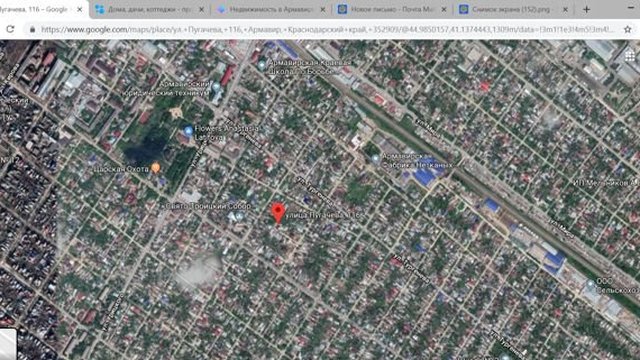640x360 pixels.
Task: Click the orange Царская Охота restaurant marker
Action: coord(156,167)
